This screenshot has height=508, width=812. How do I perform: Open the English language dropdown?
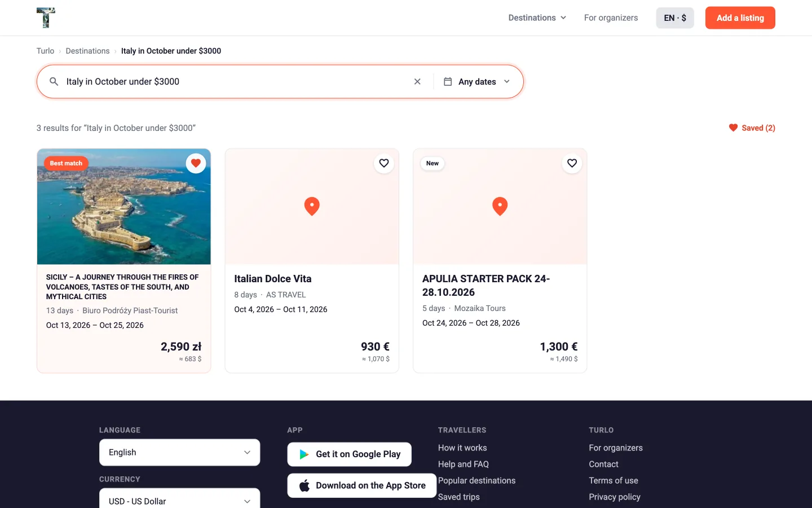click(179, 452)
